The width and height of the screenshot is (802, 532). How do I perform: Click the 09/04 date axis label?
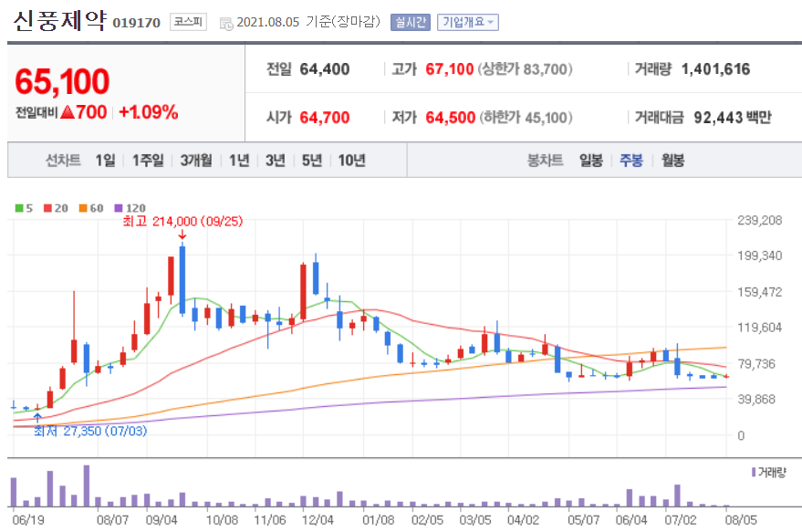(161, 520)
